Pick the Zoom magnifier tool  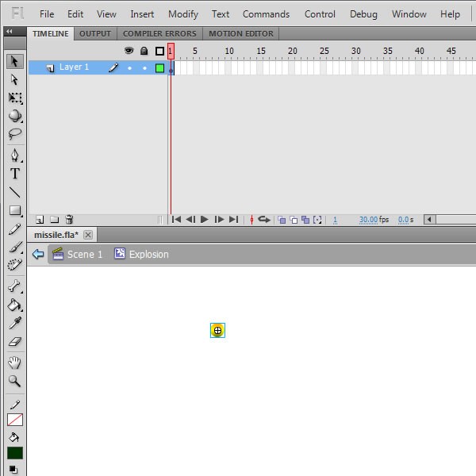15,381
